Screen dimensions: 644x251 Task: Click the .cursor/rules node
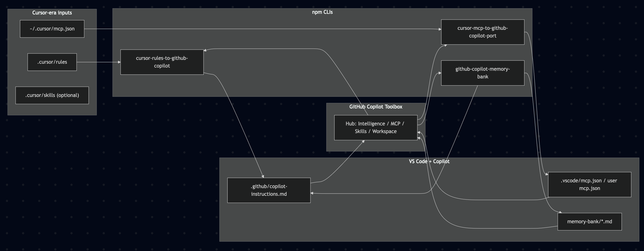52,62
